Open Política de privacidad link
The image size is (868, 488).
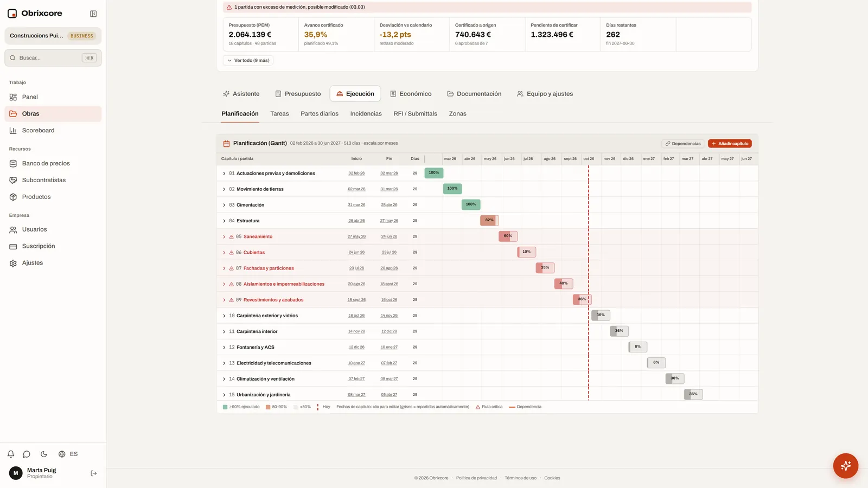[x=476, y=478]
